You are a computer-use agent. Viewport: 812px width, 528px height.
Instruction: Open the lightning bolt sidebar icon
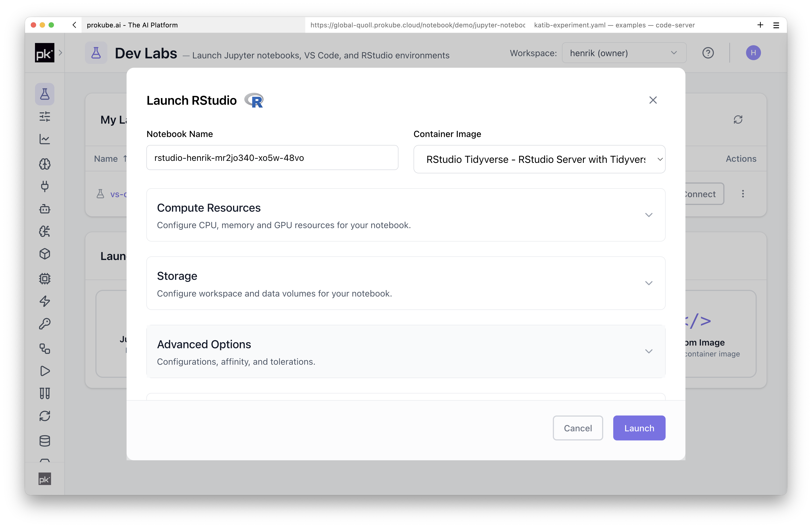pos(45,301)
